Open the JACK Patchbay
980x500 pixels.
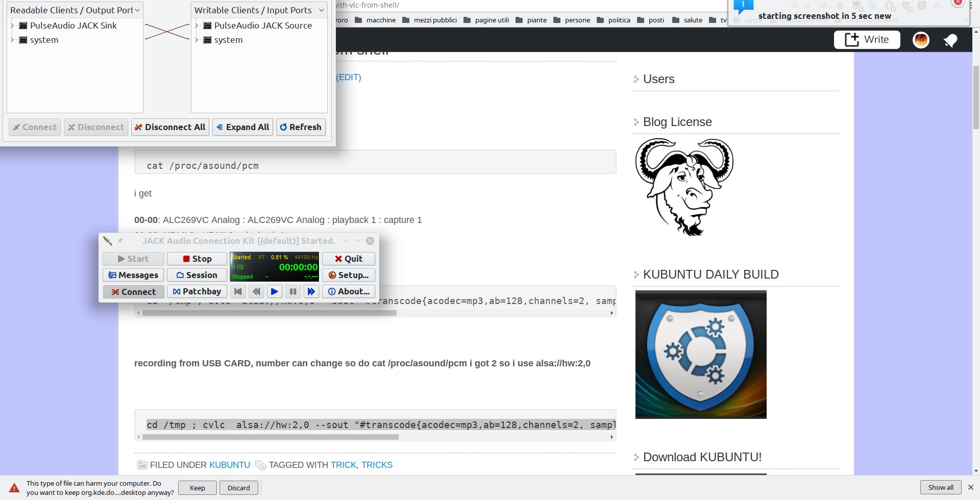coord(197,291)
